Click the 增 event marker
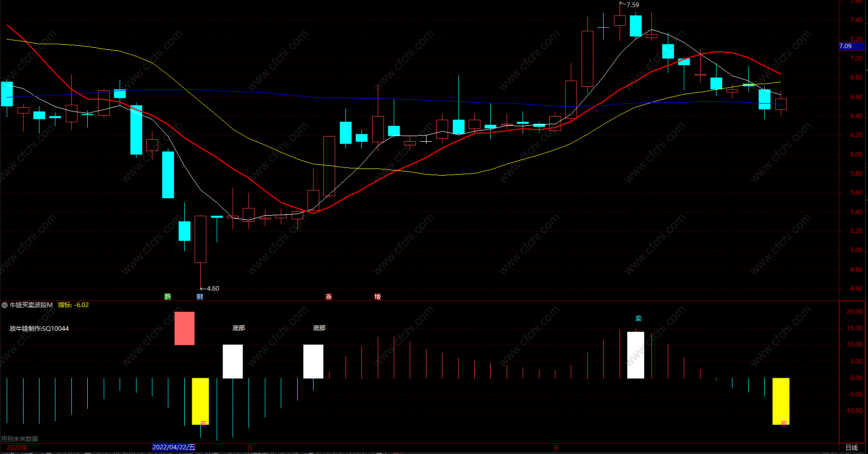The width and height of the screenshot is (868, 454). tap(377, 296)
